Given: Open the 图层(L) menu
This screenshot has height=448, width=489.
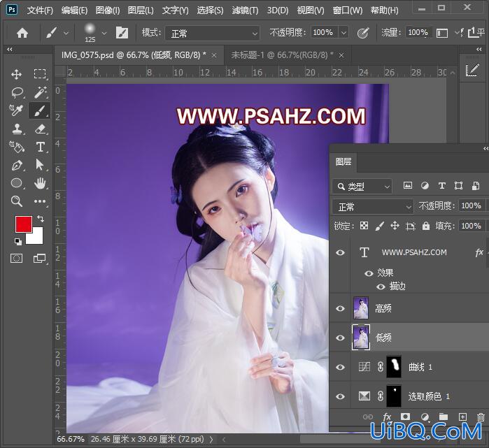Looking at the screenshot, I should coord(141,10).
